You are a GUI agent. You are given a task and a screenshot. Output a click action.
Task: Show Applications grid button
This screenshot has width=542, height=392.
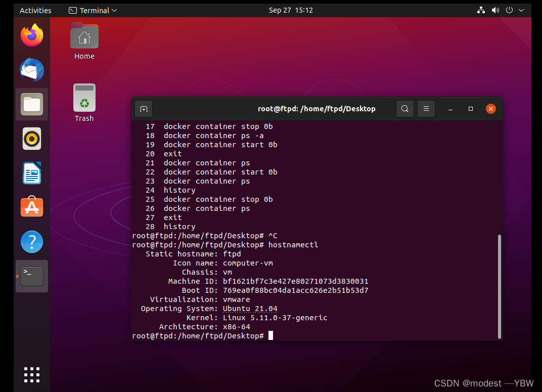[32, 375]
